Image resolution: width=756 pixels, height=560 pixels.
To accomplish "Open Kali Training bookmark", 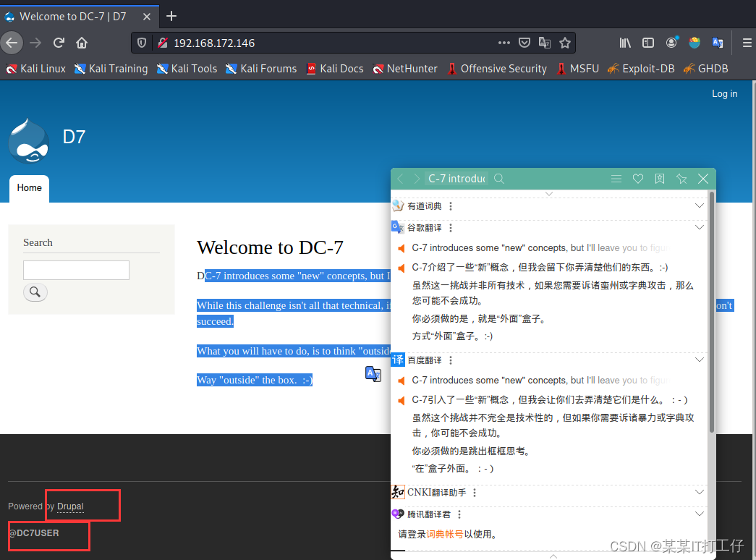I will tap(111, 69).
